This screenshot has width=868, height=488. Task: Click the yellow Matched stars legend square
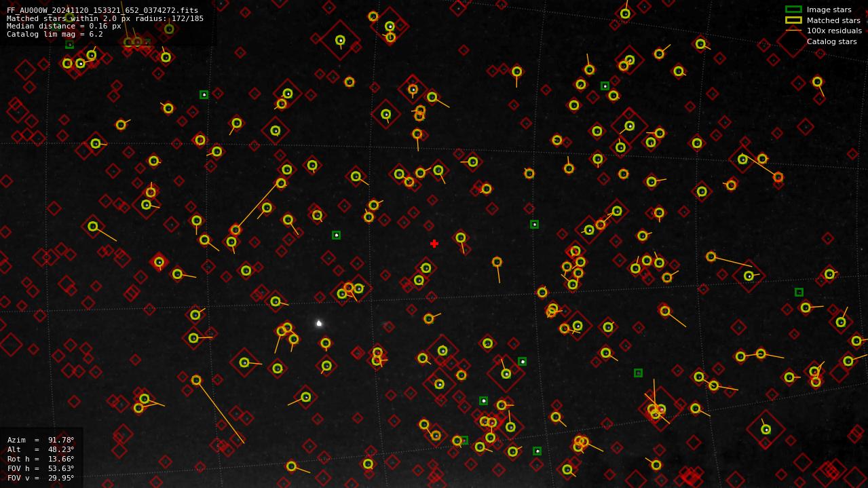(793, 20)
